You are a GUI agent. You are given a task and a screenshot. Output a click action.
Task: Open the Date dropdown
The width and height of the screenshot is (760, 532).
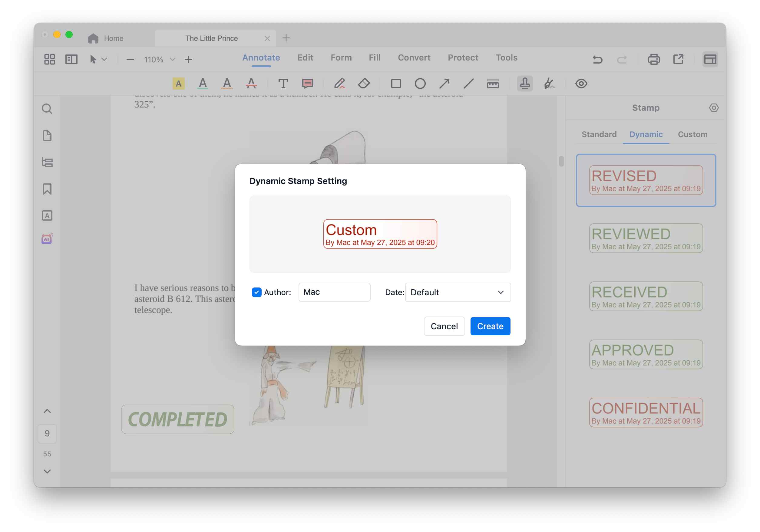click(x=458, y=292)
